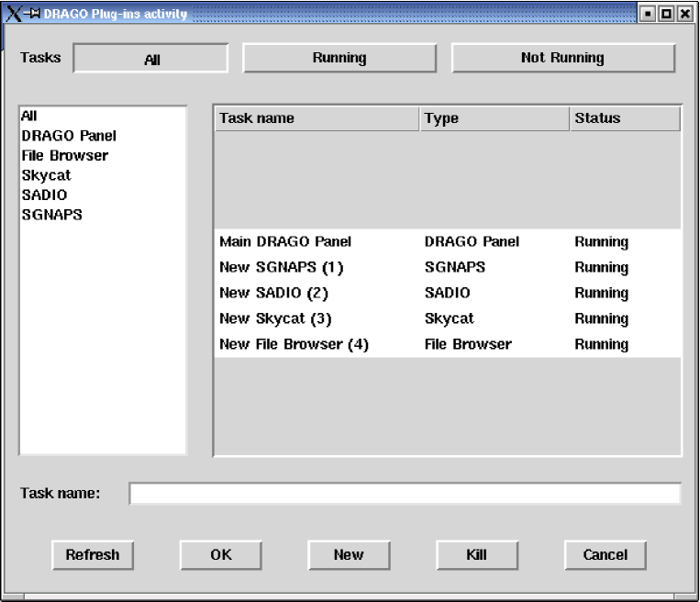
Task: Click the Type column header
Action: point(494,118)
